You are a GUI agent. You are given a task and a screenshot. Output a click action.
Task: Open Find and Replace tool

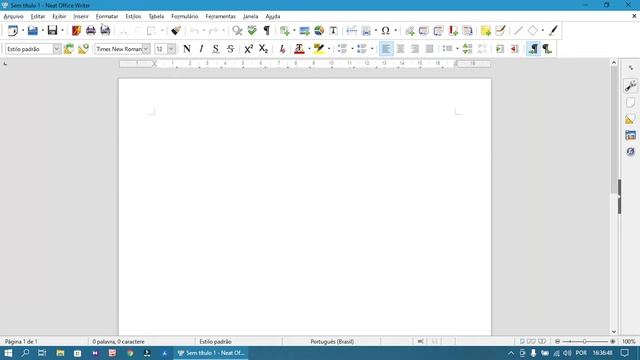tap(237, 31)
